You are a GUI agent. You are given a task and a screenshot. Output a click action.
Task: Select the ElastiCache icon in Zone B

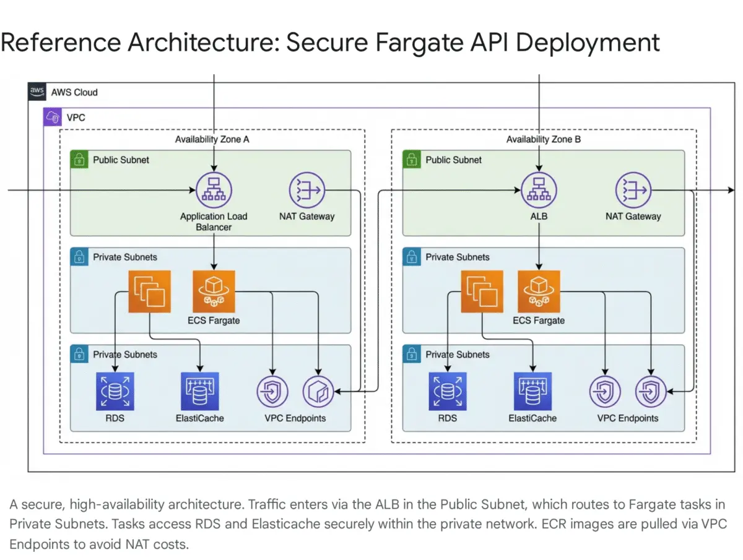532,390
